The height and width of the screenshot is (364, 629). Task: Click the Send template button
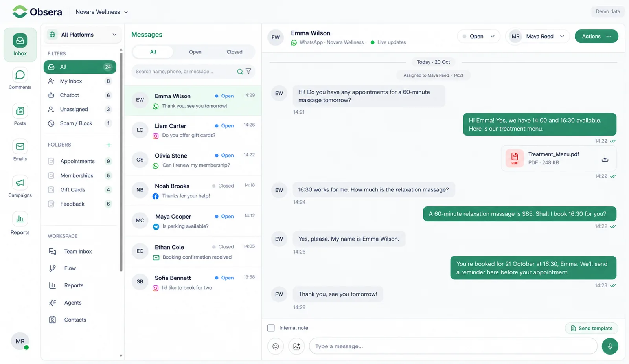592,328
